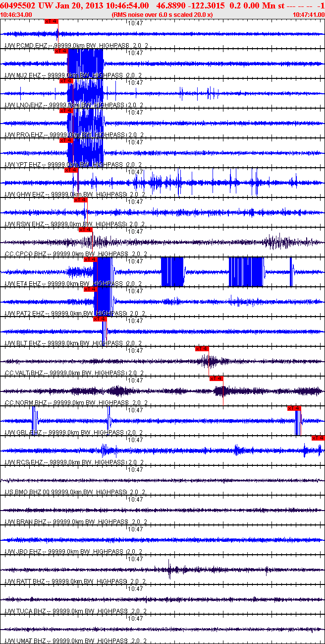325x644 pixels.
Task: Select the red pick marker on UW PAT2 trace
Action: point(90,289)
